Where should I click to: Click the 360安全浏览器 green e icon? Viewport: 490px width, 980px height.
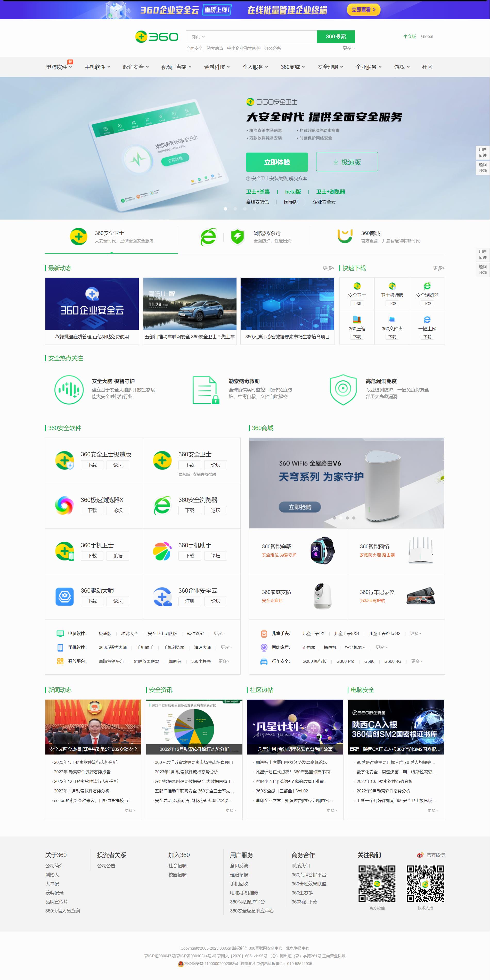(x=162, y=506)
